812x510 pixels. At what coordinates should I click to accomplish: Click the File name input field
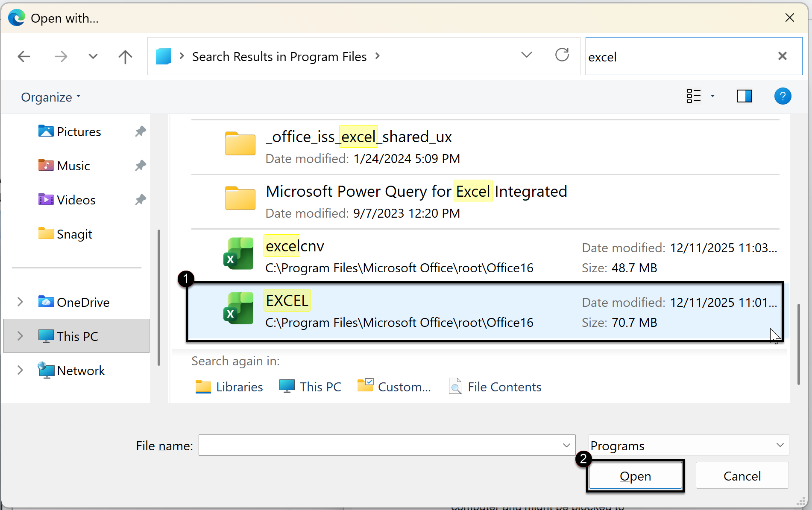pyautogui.click(x=380, y=446)
